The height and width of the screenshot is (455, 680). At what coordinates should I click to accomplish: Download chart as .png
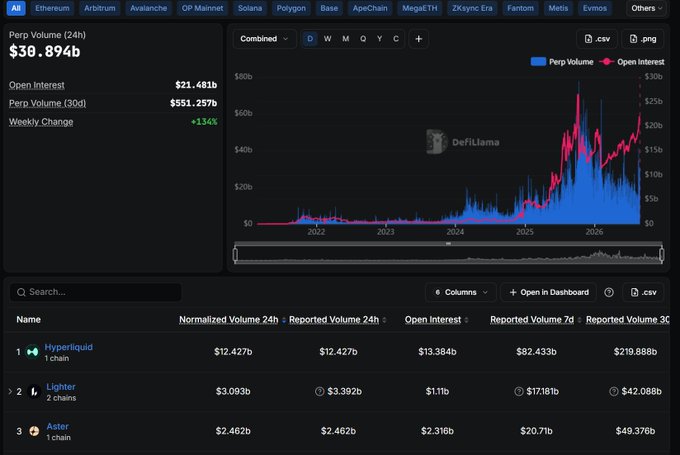(x=643, y=39)
